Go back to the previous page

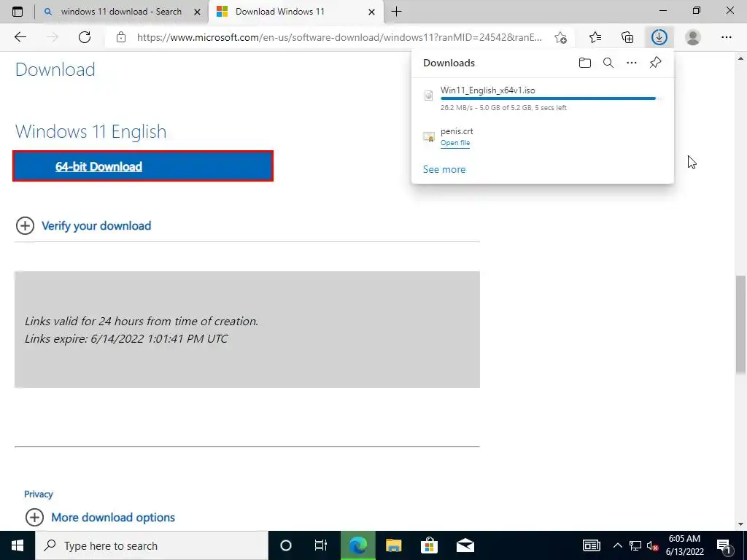coord(20,37)
